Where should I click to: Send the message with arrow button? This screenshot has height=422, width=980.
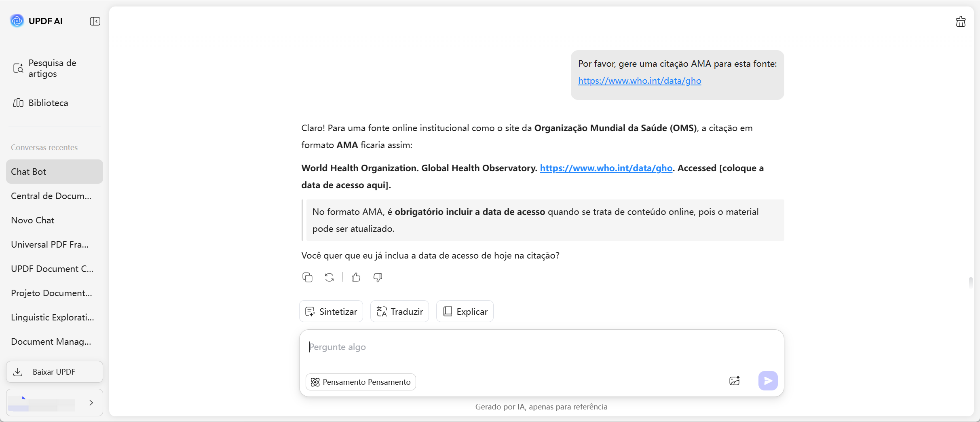(x=768, y=381)
